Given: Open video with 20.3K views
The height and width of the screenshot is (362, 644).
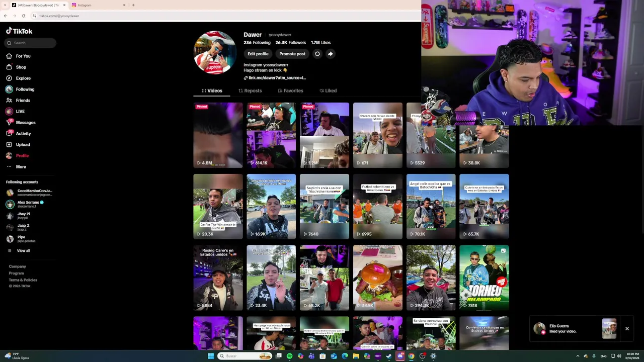Looking at the screenshot, I should click(218, 206).
